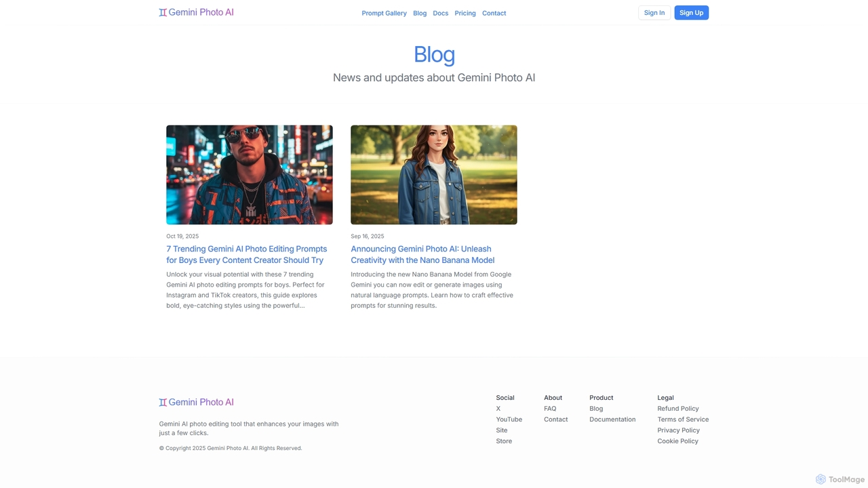Screen dimensions: 868x488
Task: Open Contact in the footer About column
Action: [556, 420]
